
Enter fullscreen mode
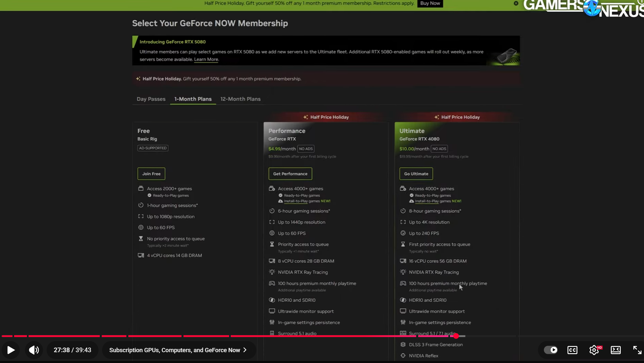pyautogui.click(x=637, y=350)
